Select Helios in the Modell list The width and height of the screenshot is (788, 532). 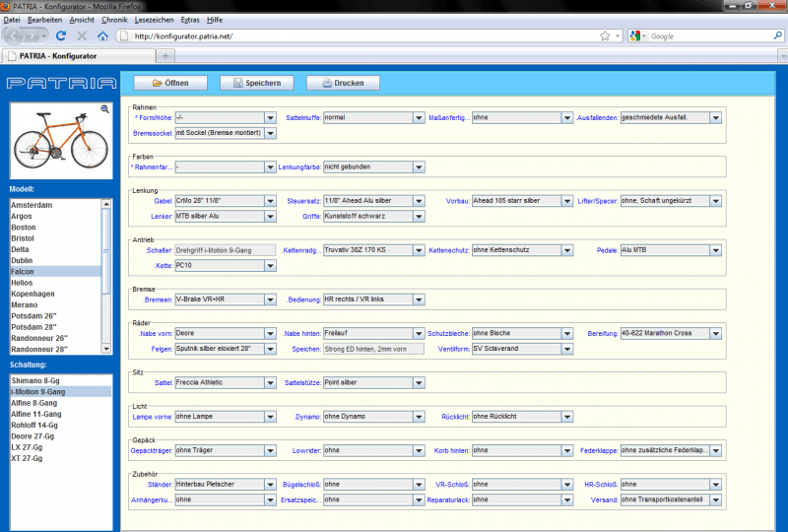(55, 283)
